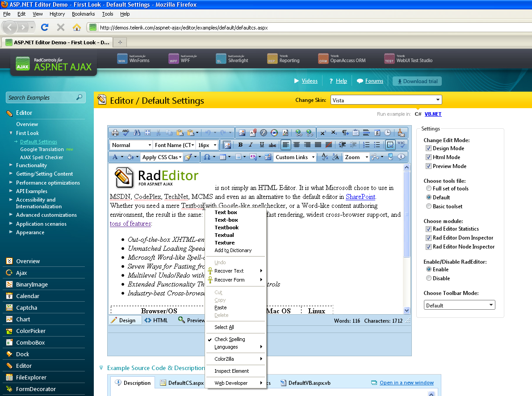
Task: Uncheck the Html Mode checkbox
Action: (428, 157)
